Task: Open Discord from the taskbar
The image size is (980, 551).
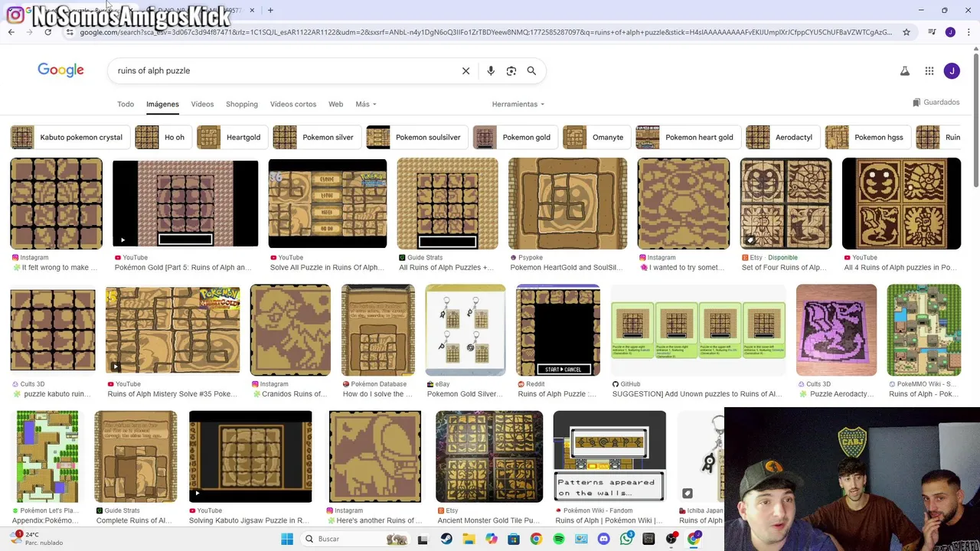Action: (604, 539)
